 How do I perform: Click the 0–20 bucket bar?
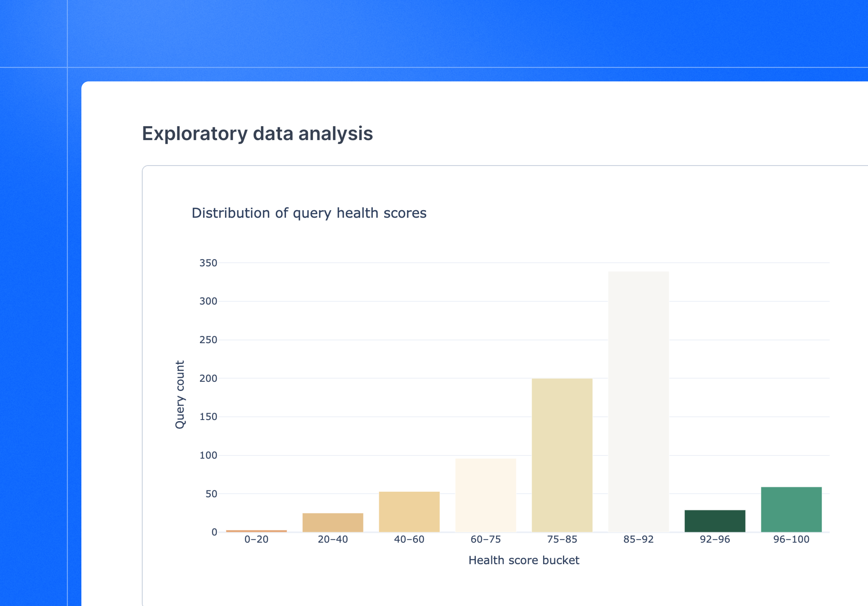tap(256, 531)
